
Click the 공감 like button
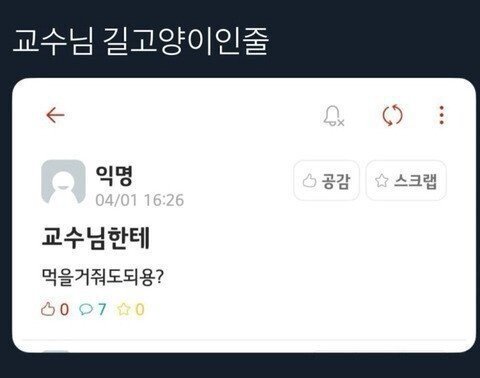click(x=326, y=181)
